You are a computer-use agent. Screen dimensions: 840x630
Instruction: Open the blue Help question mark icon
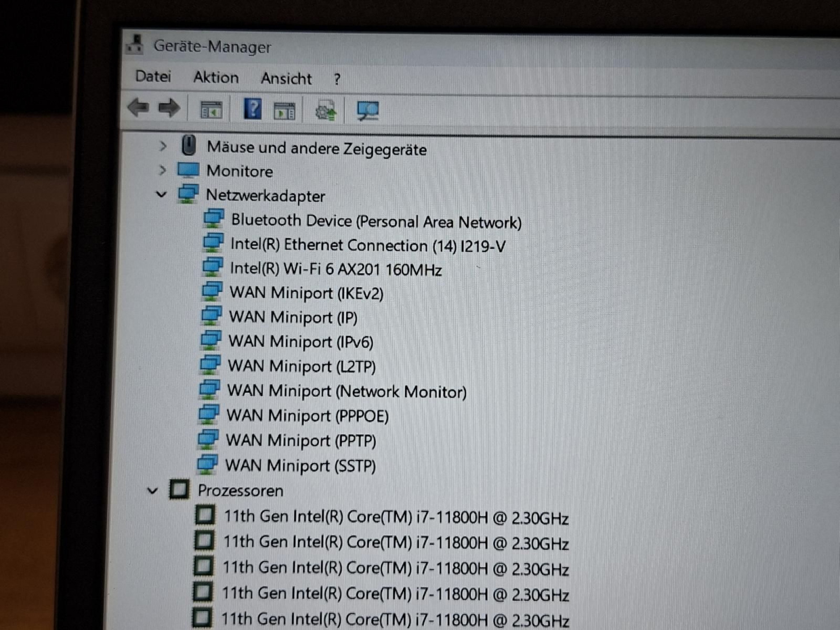252,109
